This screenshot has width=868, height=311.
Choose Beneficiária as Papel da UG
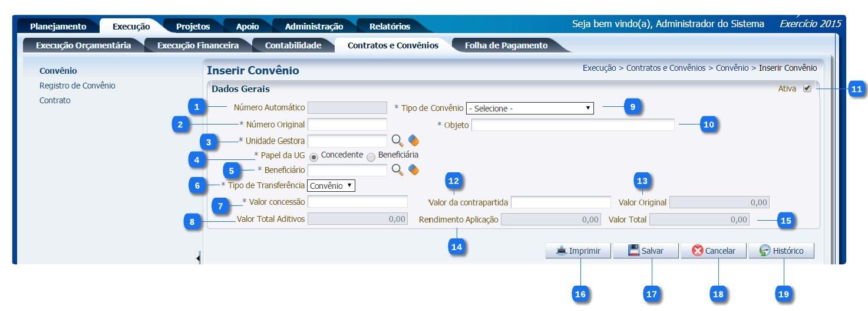[x=371, y=156]
